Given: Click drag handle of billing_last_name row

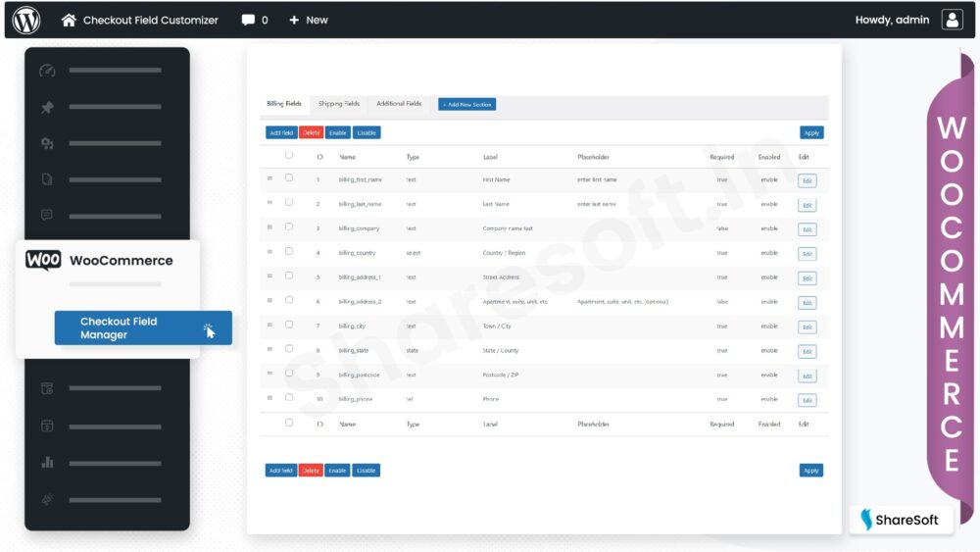Looking at the screenshot, I should coord(270,203).
